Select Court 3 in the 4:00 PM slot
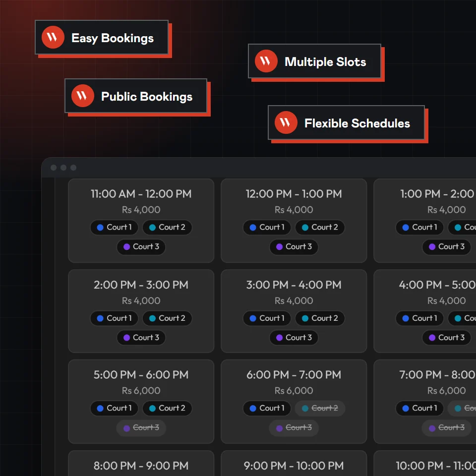 pos(447,338)
